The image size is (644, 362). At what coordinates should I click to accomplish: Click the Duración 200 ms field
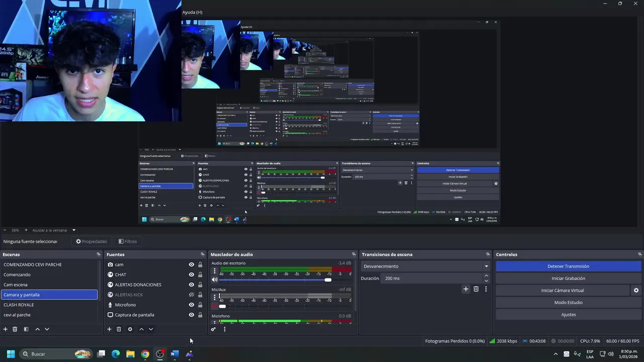[433, 279]
